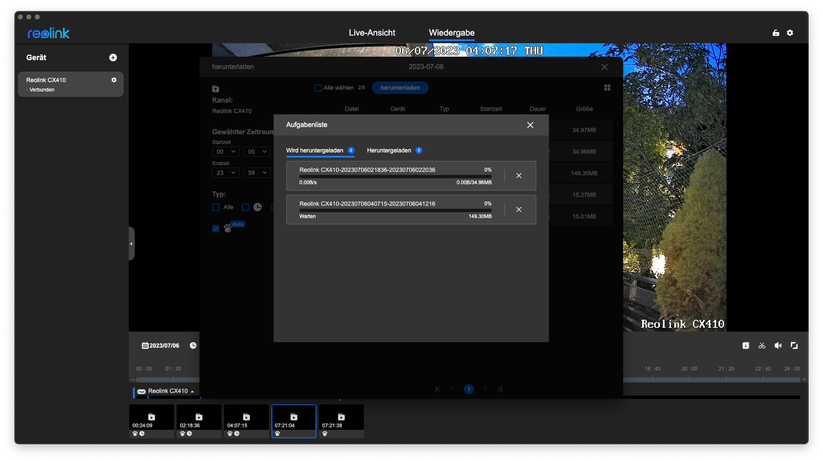This screenshot has height=462, width=823.
Task: Open settings gear for Reolink CX410 device
Action: coord(114,80)
